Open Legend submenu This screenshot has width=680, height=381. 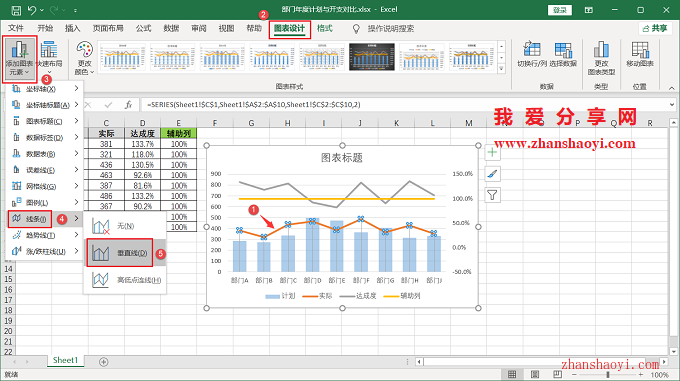(44, 202)
